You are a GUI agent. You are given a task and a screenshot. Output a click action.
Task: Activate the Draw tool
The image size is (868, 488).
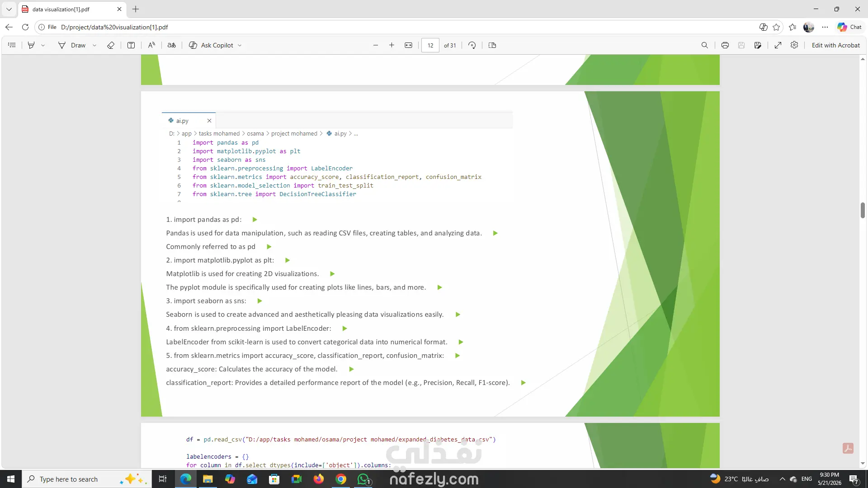coord(72,45)
